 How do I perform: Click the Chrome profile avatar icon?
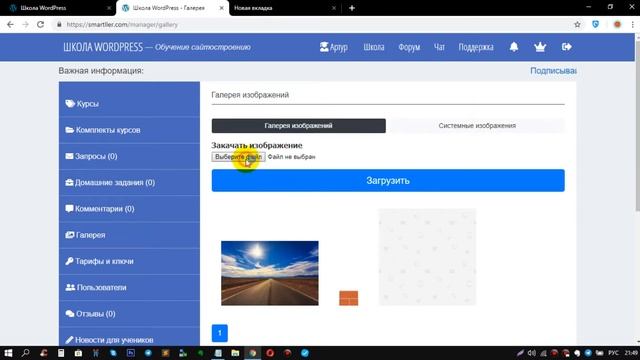[617, 24]
